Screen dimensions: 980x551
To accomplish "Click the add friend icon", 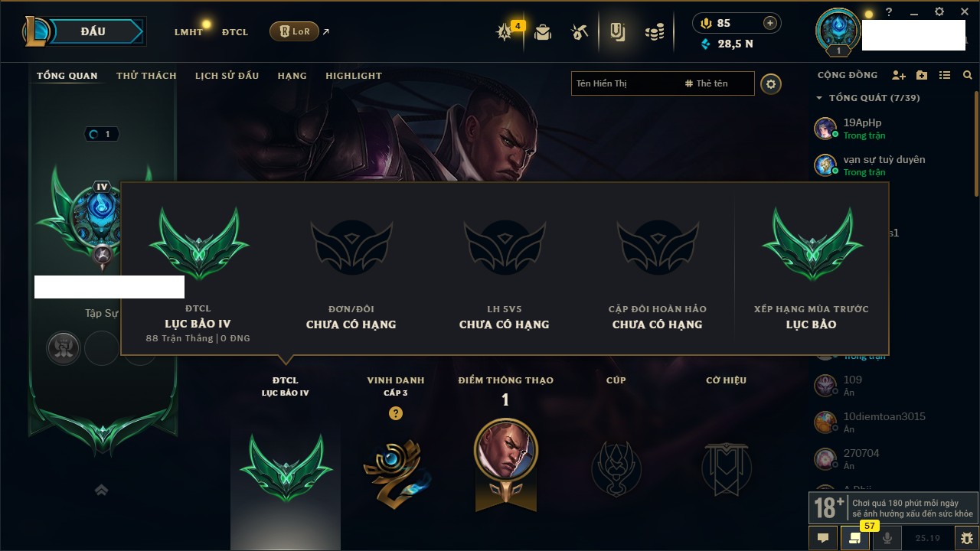I will coord(899,75).
